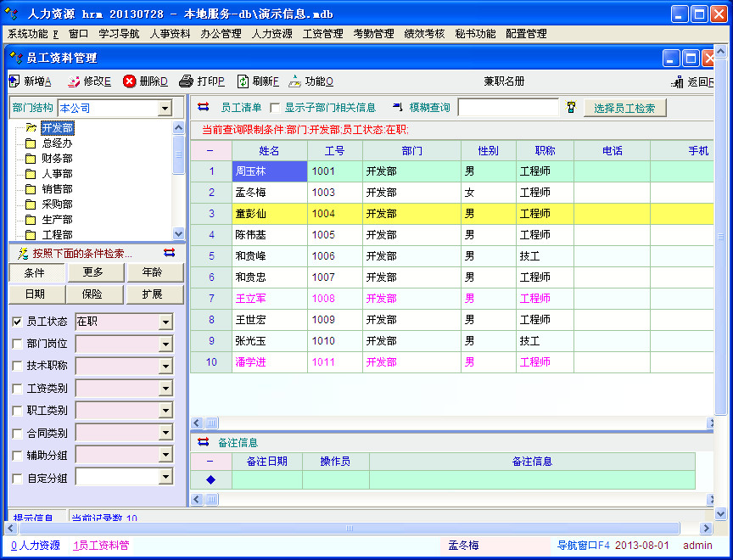
Task: Open the 技术职称 dropdown
Action: click(x=165, y=367)
